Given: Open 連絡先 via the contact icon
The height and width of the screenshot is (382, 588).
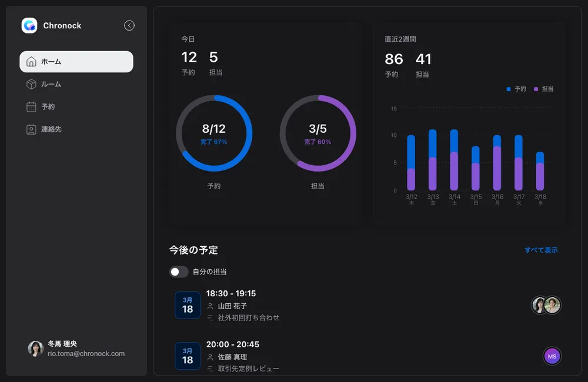Looking at the screenshot, I should click(32, 129).
